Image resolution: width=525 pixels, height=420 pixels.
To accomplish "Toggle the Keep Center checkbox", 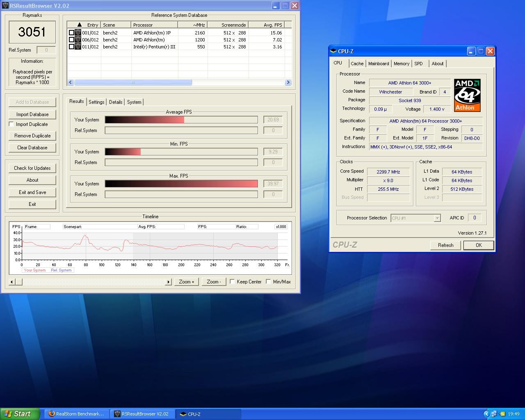I will pos(232,281).
